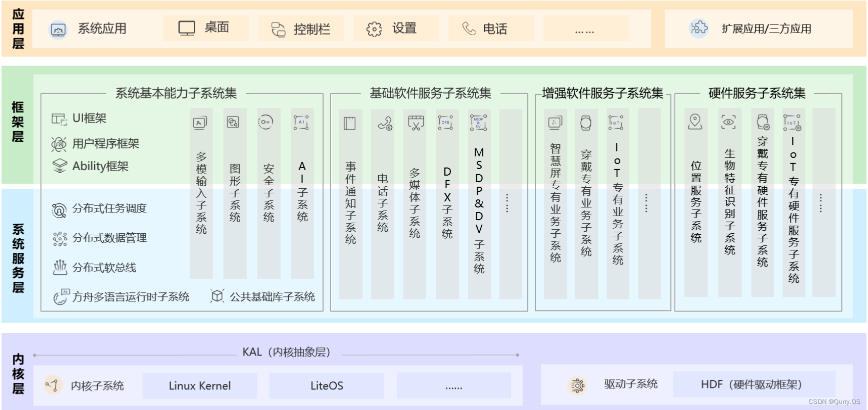
Task: Click the 扩展应用/三方应用 label
Action: point(766,29)
